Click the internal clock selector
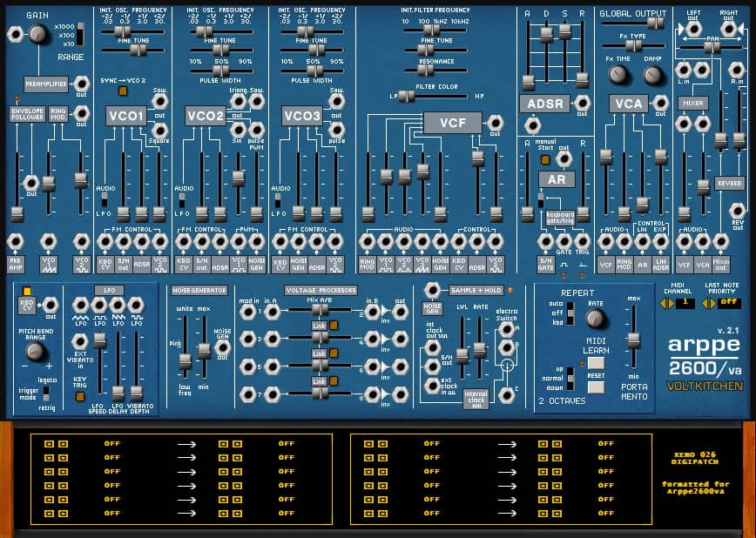 click(476, 397)
